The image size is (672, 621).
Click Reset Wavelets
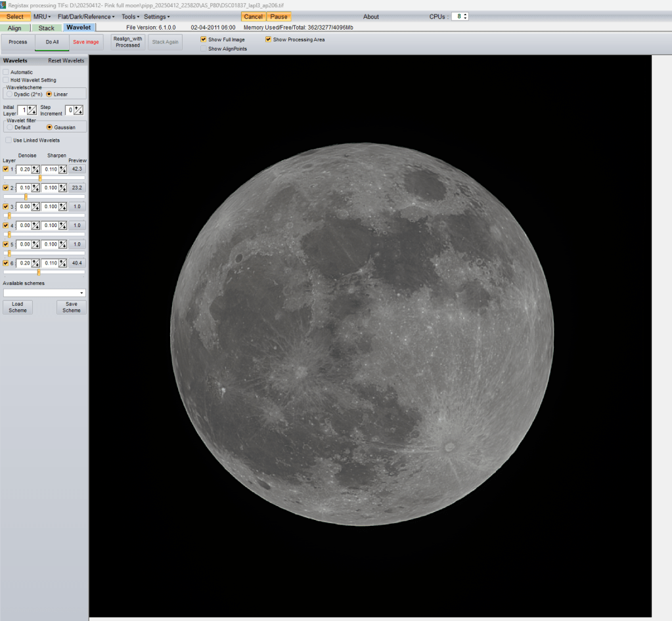[x=66, y=60]
